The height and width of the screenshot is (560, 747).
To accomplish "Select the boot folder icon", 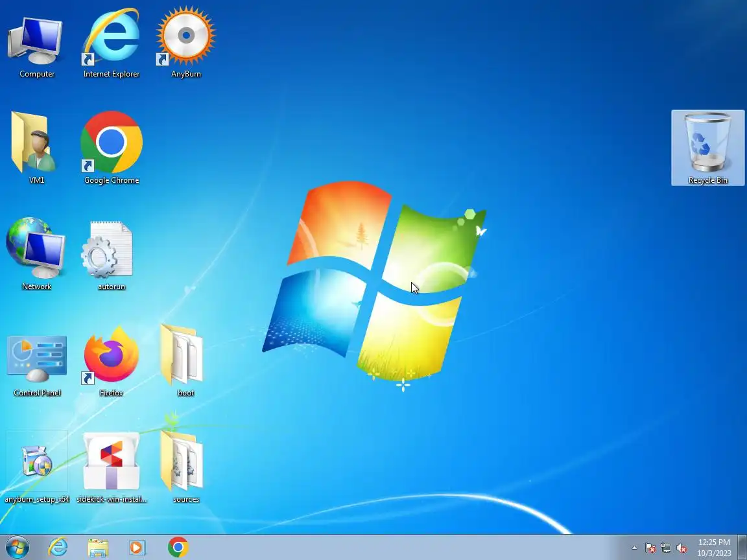I will (185, 361).
